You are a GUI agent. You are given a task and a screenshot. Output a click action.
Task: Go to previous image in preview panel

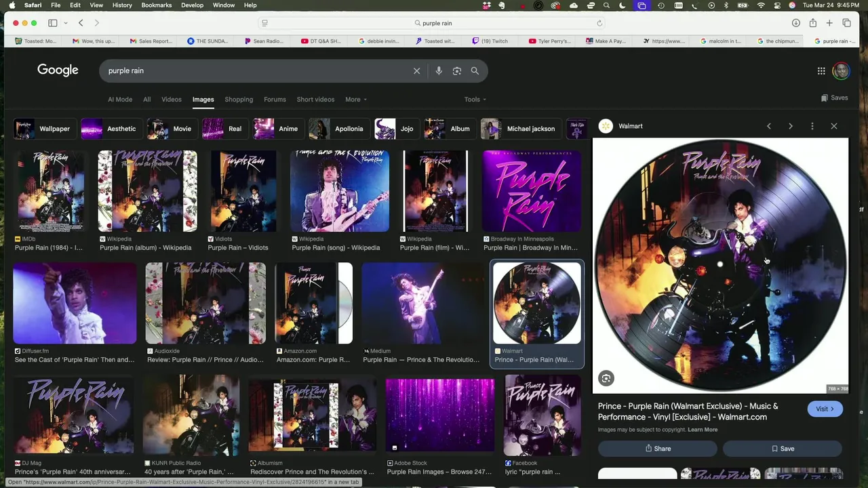tap(769, 126)
